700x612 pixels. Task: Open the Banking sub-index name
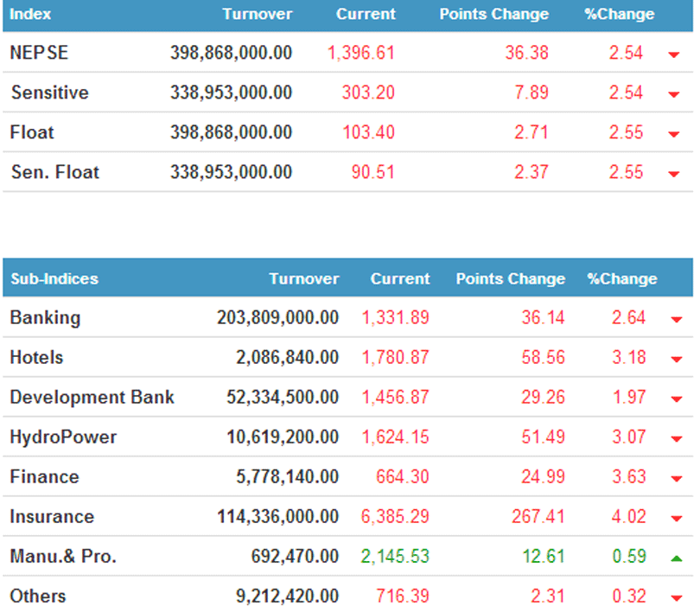click(x=45, y=317)
